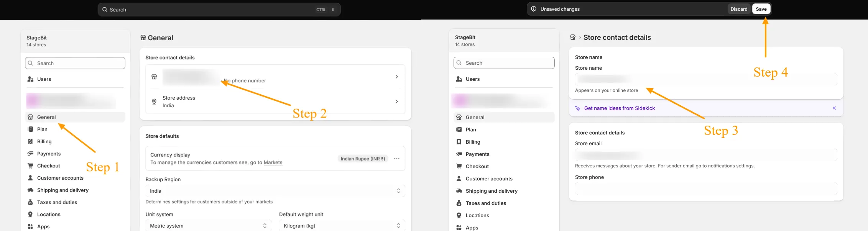
Task: Click top Search bar with CTRL K
Action: coord(219,10)
